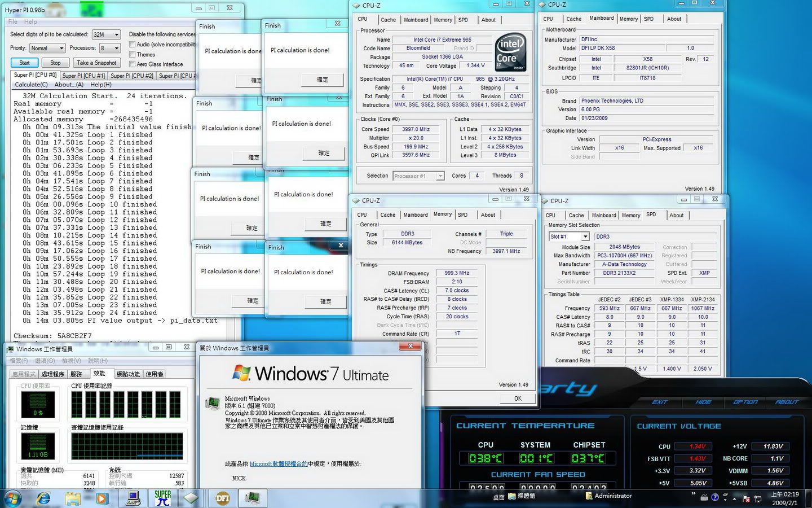Open the 32M digits of pi dropdown
This screenshot has width=812, height=508.
coord(106,34)
